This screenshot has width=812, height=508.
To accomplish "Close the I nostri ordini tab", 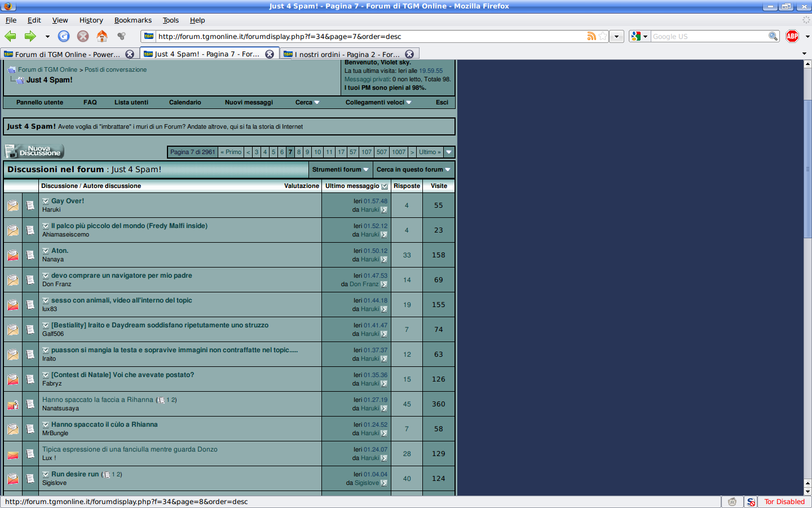I will click(409, 54).
